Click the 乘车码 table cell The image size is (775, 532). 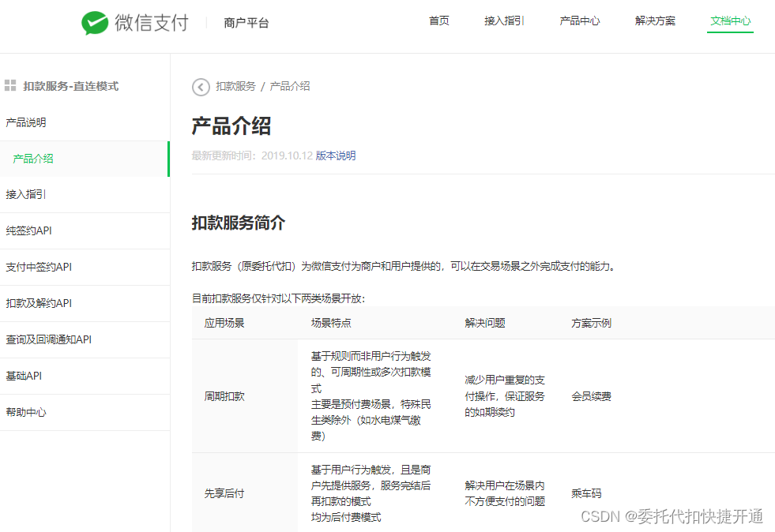coord(586,493)
